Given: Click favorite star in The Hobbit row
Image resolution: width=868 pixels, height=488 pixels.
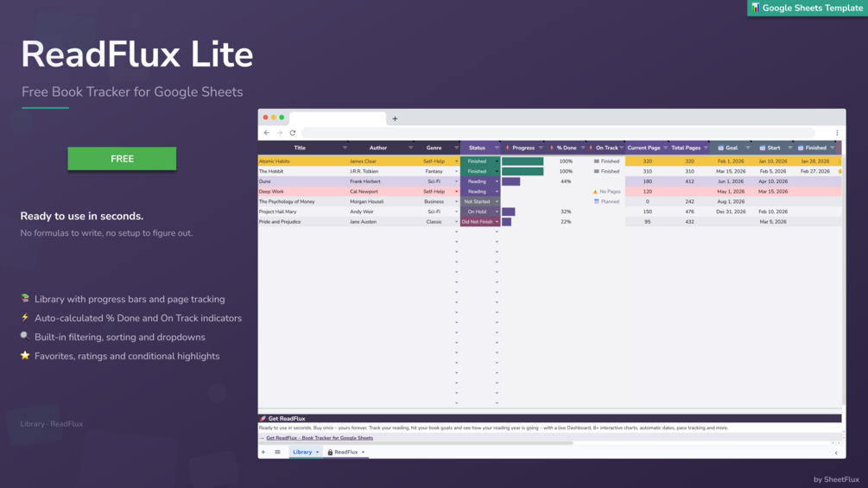Looking at the screenshot, I should 839,172.
